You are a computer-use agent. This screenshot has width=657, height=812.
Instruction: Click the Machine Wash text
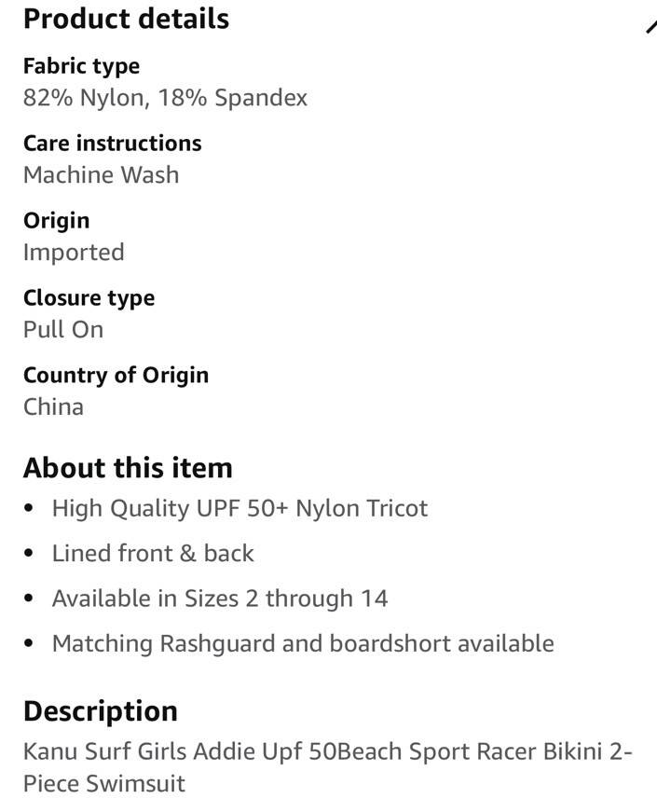click(101, 175)
